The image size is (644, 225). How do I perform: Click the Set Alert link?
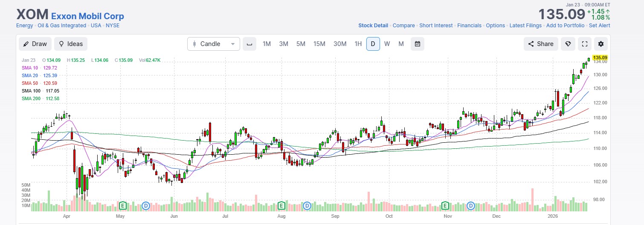599,26
